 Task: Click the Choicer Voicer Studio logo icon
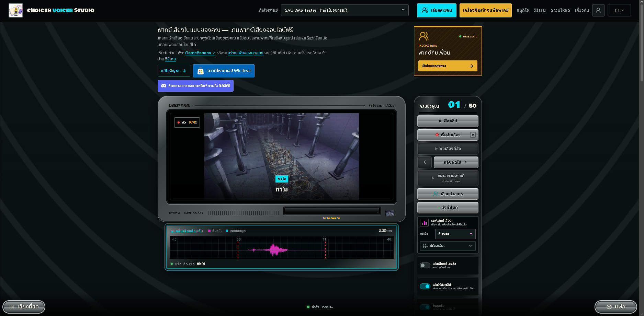tap(16, 10)
